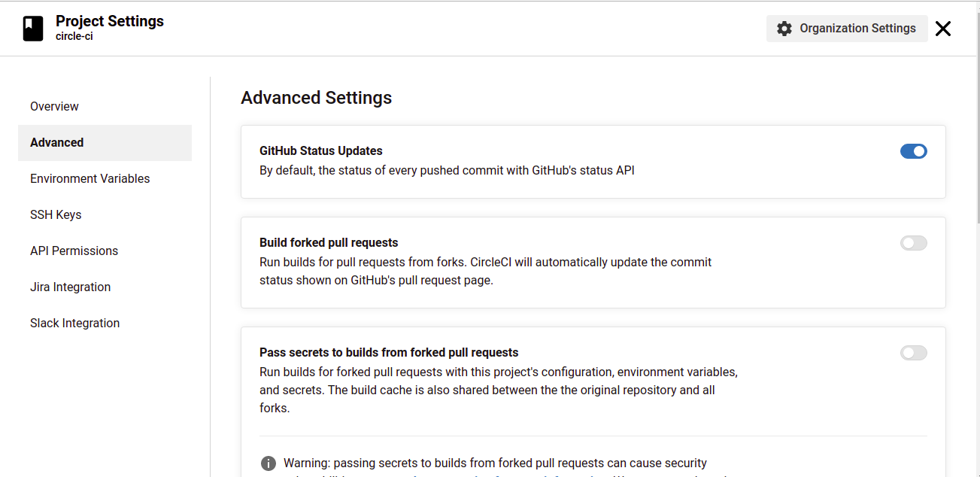Open Organization Settings via the gear button
Viewport: 980px width, 477px height.
(847, 29)
